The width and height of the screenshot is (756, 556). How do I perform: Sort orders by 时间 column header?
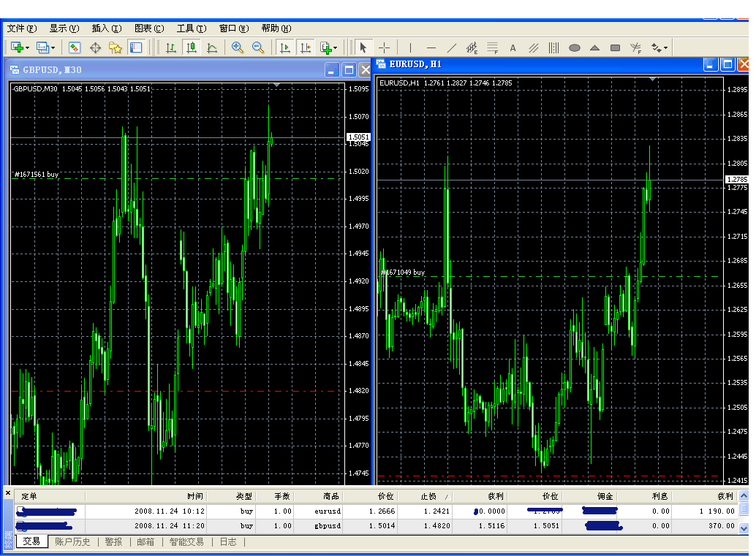click(194, 496)
